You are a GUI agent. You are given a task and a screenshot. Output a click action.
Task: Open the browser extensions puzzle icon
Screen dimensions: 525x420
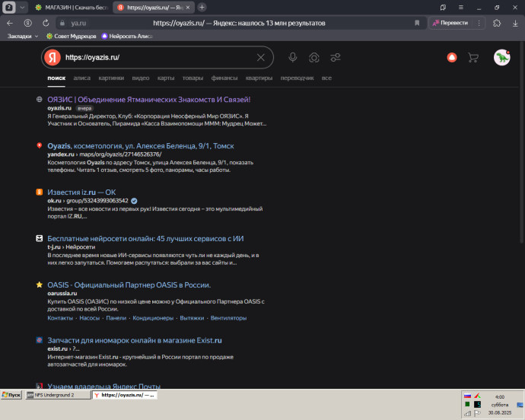(497, 23)
